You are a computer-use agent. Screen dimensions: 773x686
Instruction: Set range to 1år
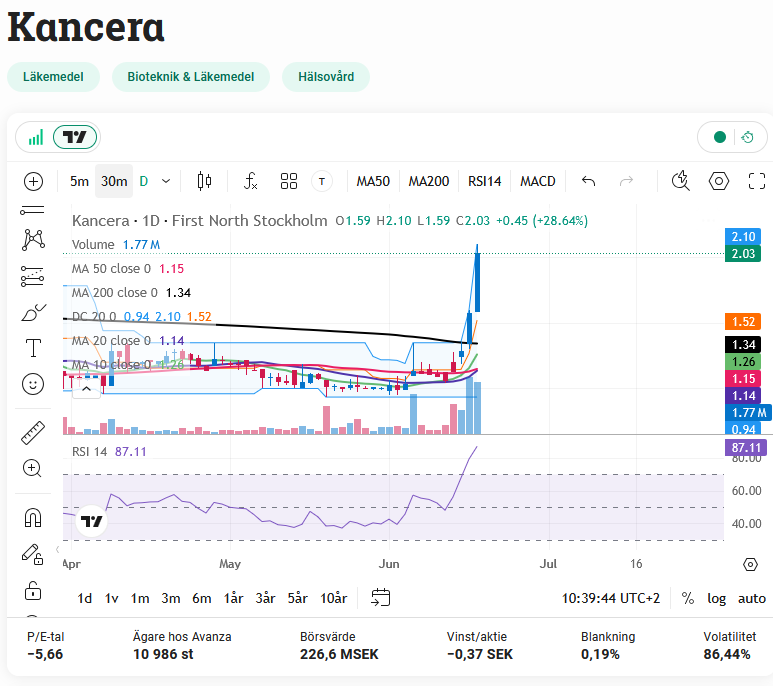click(x=234, y=598)
